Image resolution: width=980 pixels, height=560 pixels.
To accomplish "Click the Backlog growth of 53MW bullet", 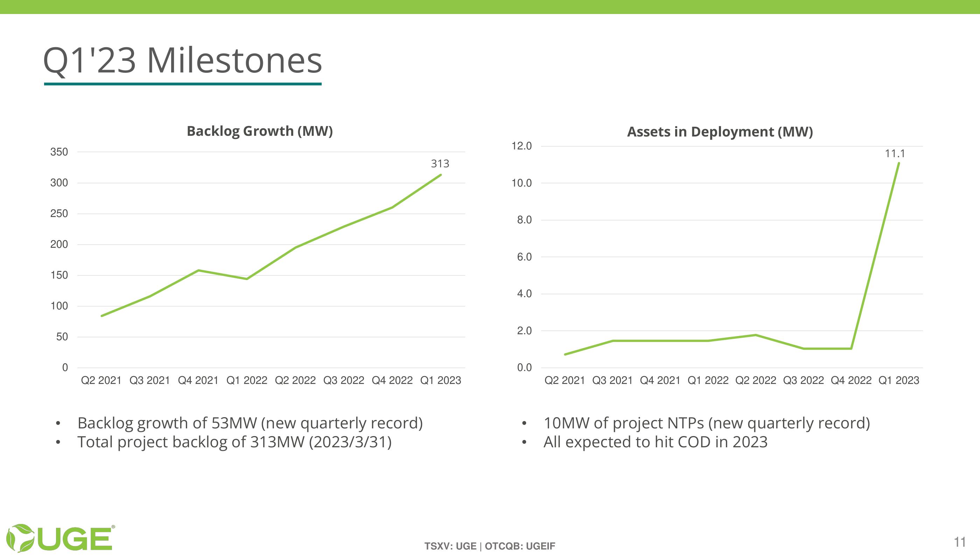I will point(250,423).
